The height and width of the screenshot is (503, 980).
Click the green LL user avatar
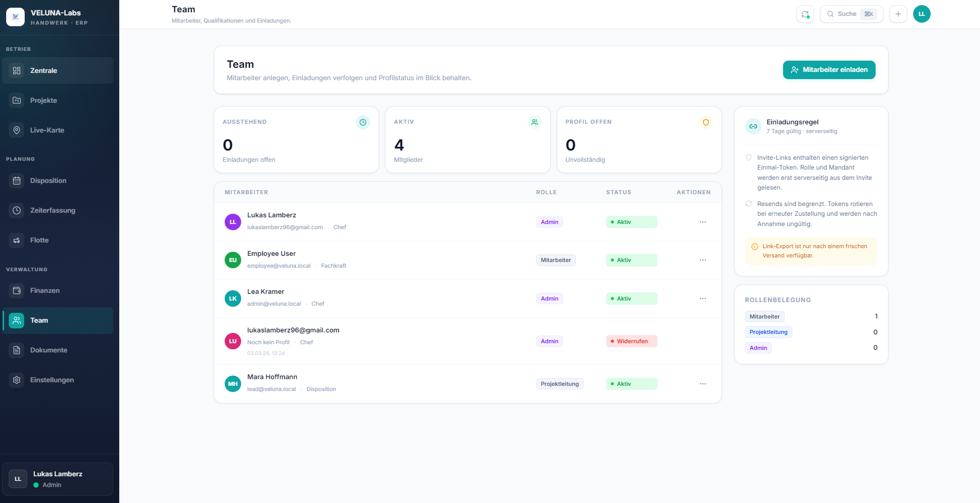[922, 13]
